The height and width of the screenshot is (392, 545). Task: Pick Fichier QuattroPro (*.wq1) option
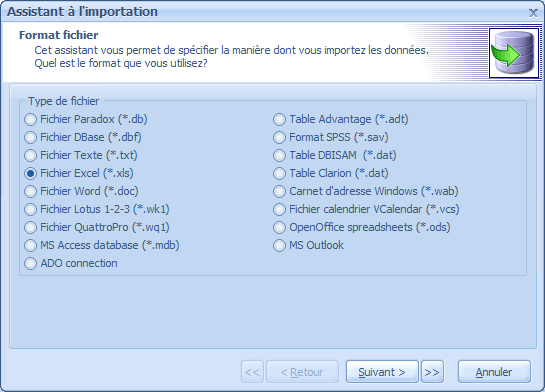coord(97,227)
